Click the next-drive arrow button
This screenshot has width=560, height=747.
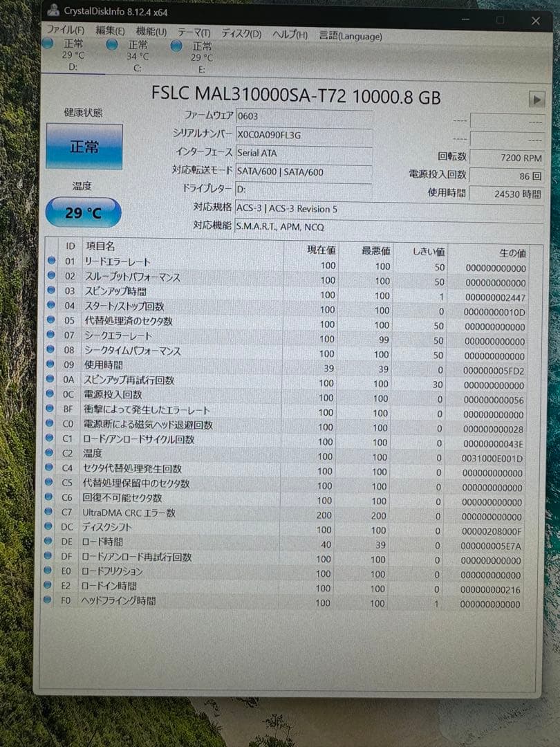coord(537,99)
